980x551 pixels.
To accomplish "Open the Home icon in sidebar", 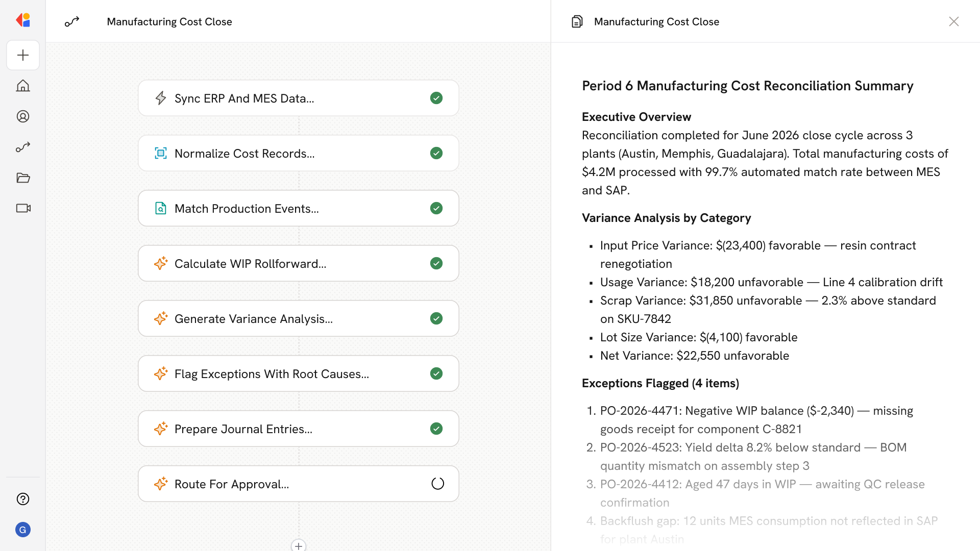I will coord(23,86).
